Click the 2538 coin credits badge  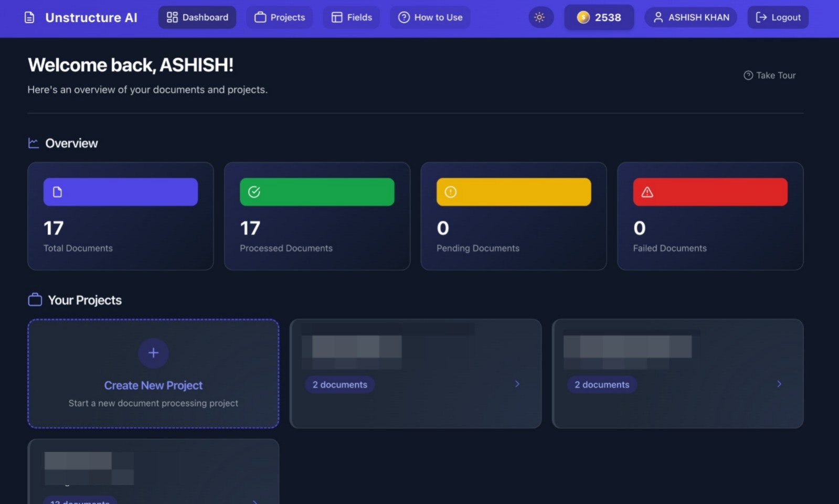coord(599,17)
